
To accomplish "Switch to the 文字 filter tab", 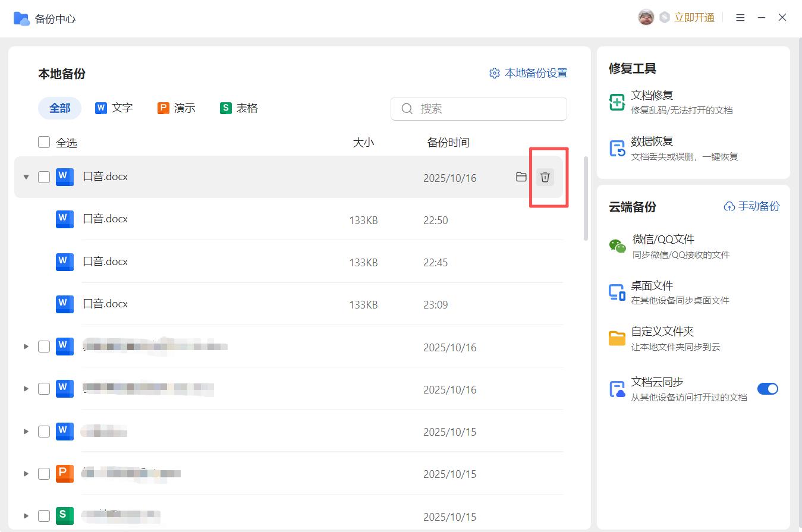I will pos(114,108).
